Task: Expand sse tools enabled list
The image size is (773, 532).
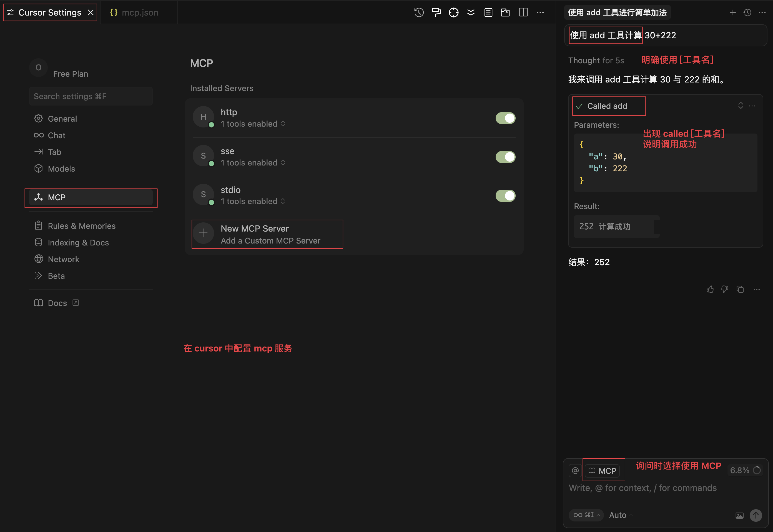Action: point(253,163)
